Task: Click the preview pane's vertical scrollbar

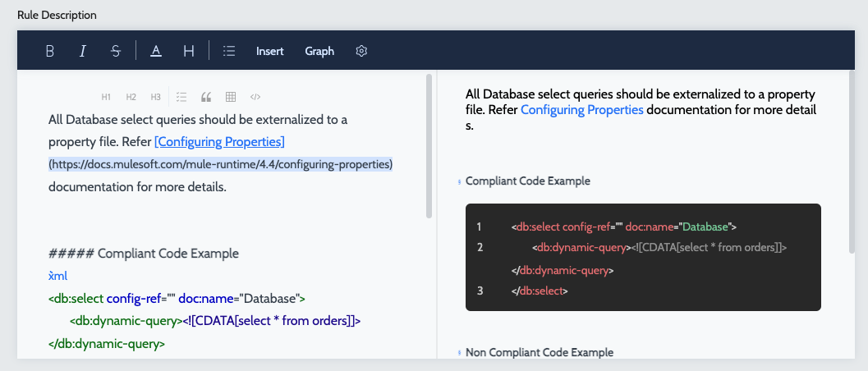Action: point(852,163)
